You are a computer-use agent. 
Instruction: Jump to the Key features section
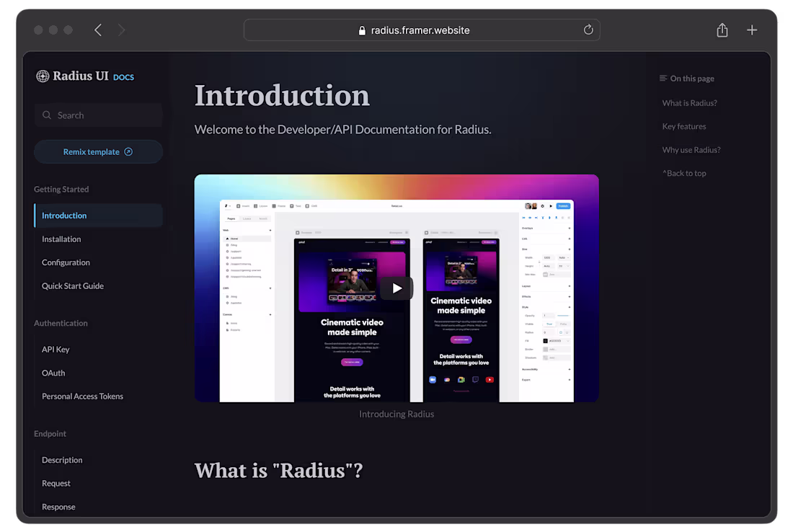tap(683, 126)
